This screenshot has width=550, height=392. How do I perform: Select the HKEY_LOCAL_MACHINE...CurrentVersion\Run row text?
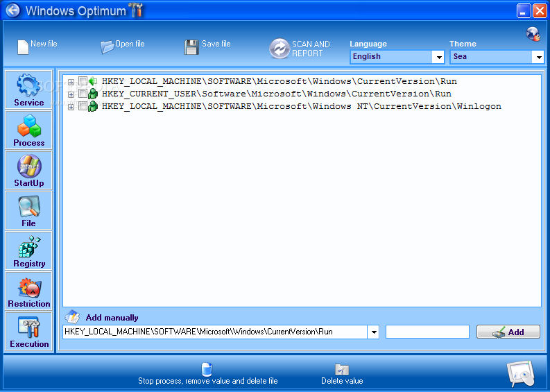(280, 81)
